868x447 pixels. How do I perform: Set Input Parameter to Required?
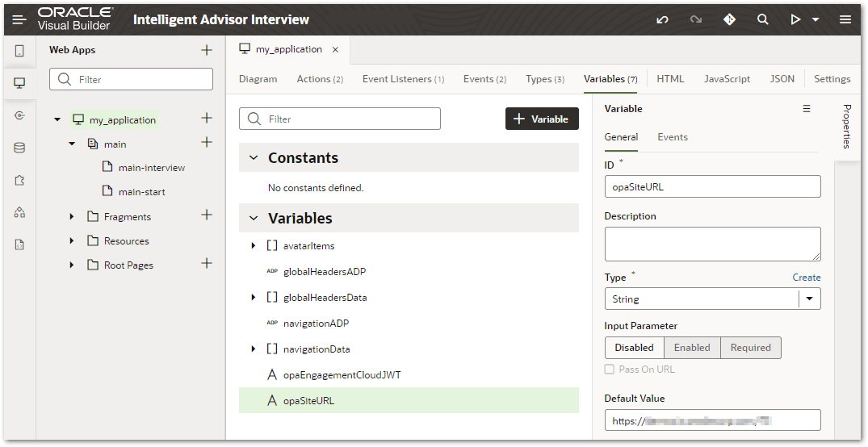click(751, 348)
